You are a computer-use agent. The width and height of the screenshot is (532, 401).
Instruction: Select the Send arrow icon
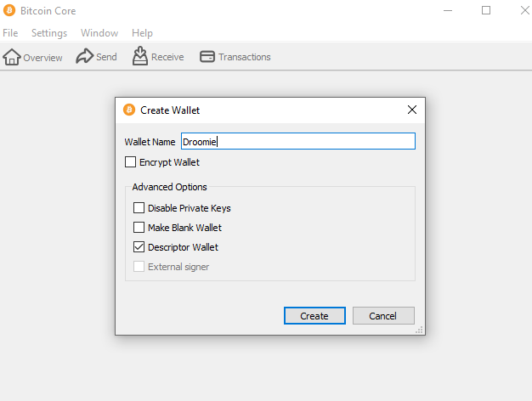click(84, 56)
